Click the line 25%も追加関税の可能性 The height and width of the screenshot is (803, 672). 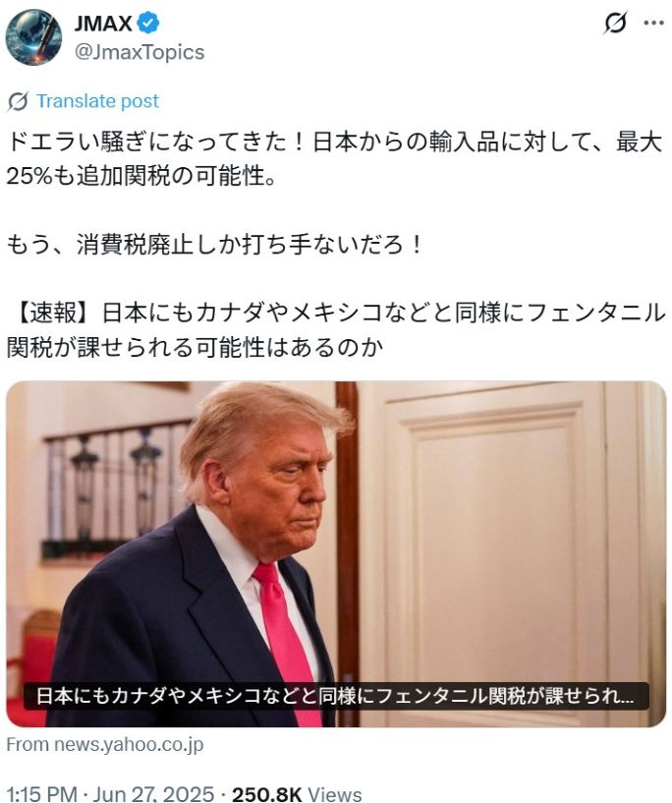pos(141,176)
